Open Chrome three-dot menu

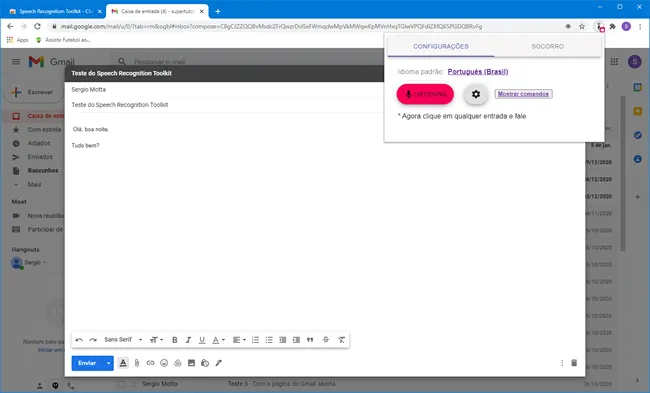pos(640,27)
